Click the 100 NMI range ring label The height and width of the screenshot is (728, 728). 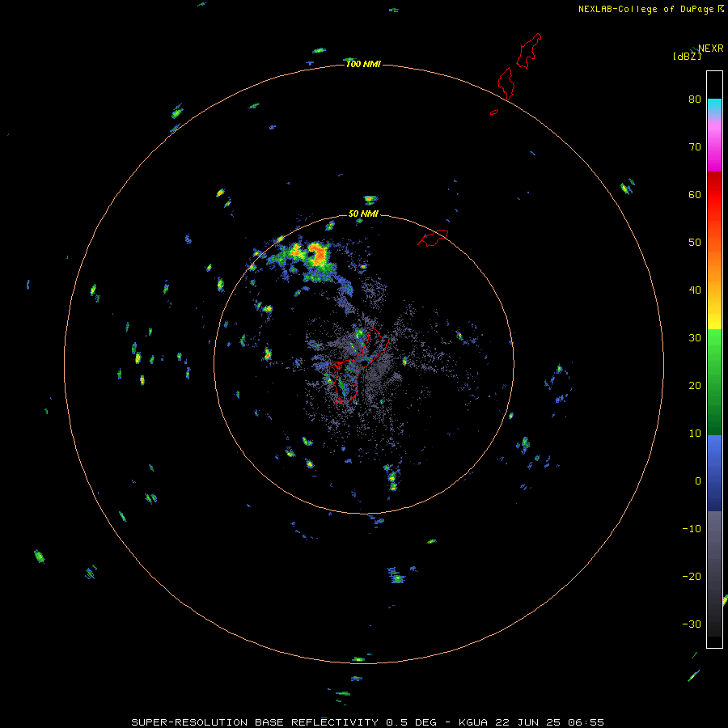pyautogui.click(x=363, y=64)
